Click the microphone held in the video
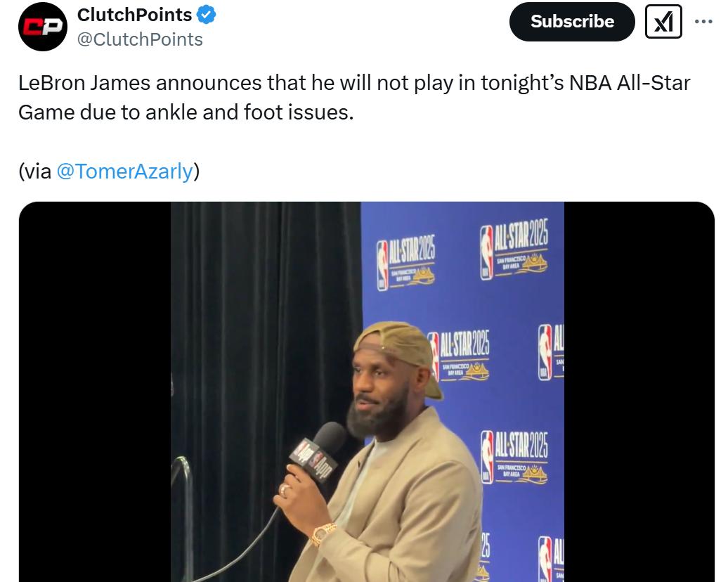Screen dimensions: 728x582 317,452
